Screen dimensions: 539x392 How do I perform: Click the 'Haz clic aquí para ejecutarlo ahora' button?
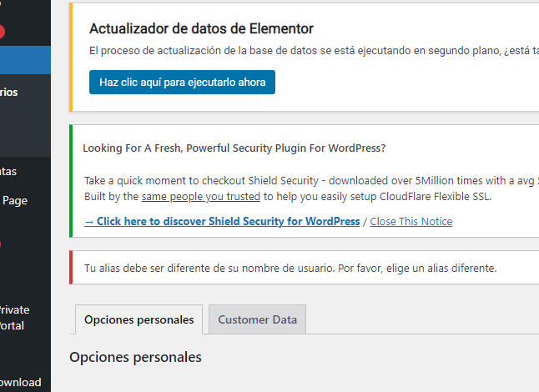tap(182, 83)
